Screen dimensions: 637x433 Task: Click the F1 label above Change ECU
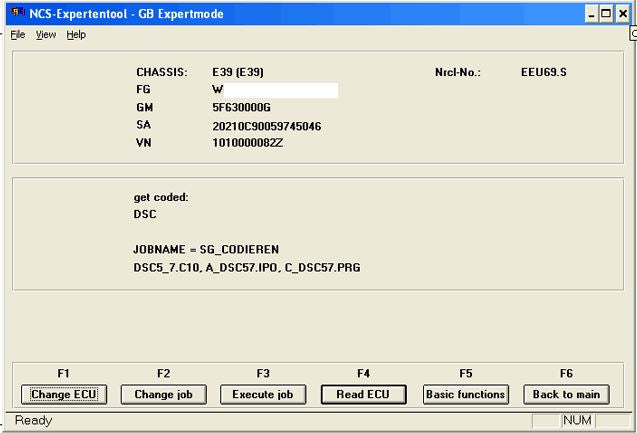tap(63, 373)
